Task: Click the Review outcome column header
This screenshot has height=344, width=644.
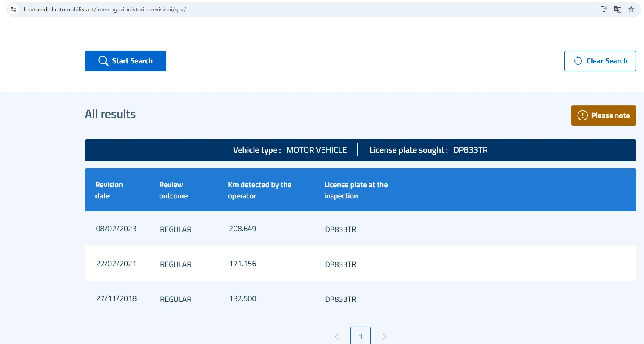Action: click(x=173, y=190)
